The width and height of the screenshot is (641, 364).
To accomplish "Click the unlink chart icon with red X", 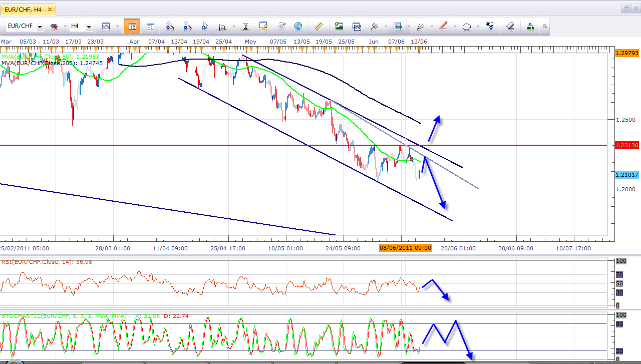I will click(x=54, y=26).
